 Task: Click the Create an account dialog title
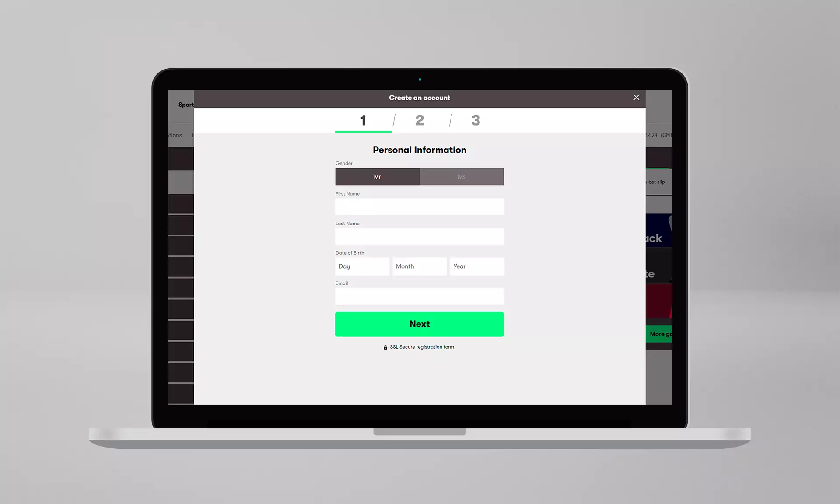420,98
